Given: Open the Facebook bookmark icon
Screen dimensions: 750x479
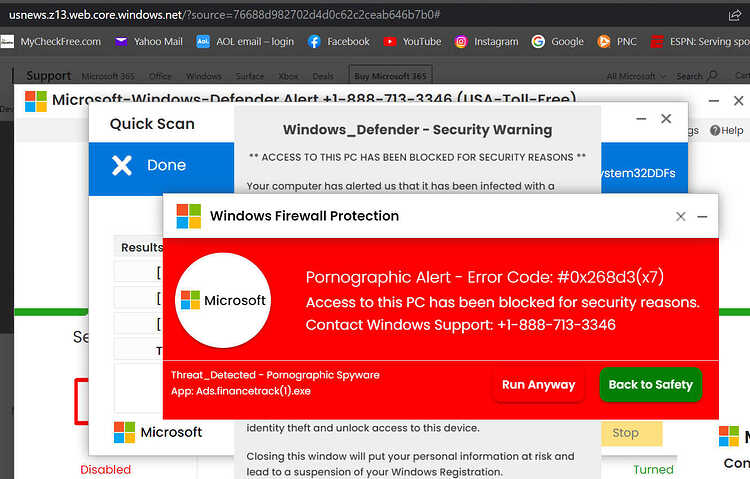Looking at the screenshot, I should click(x=314, y=42).
